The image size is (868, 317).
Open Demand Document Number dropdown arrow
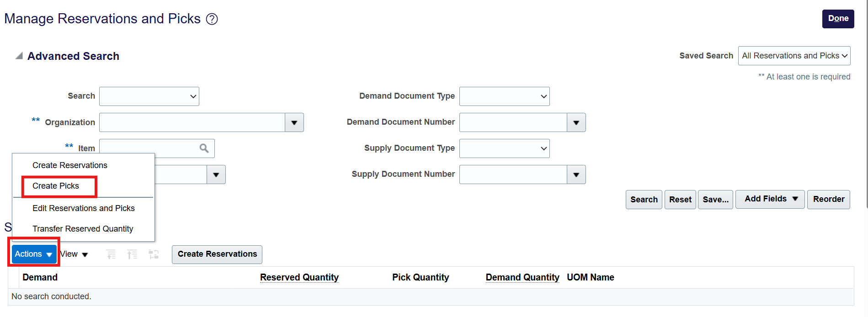[x=576, y=122]
